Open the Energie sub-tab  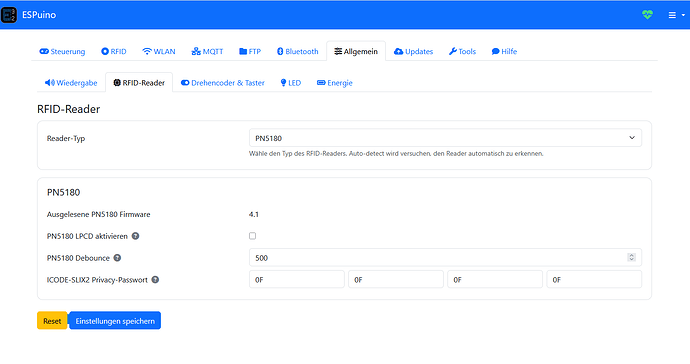pyautogui.click(x=335, y=83)
